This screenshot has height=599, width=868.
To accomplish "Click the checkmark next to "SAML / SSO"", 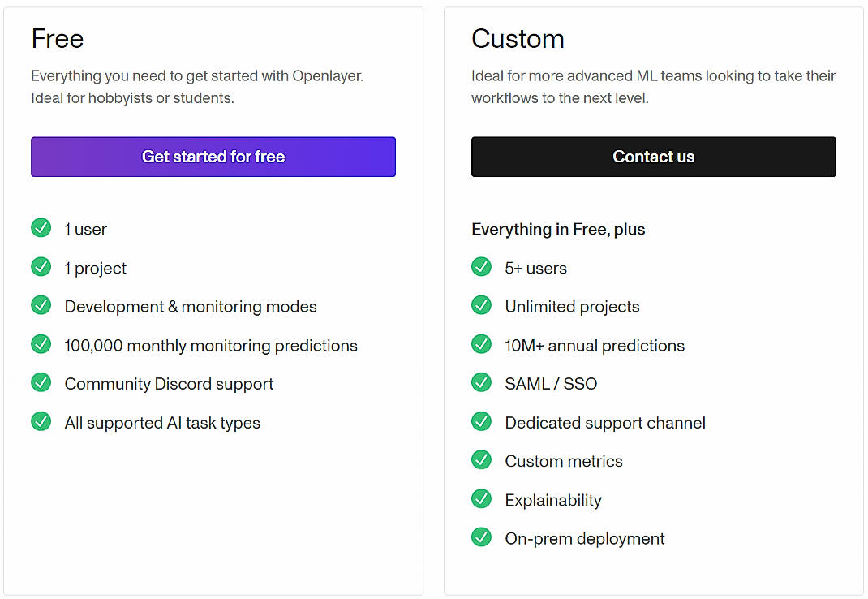I will coord(481,382).
